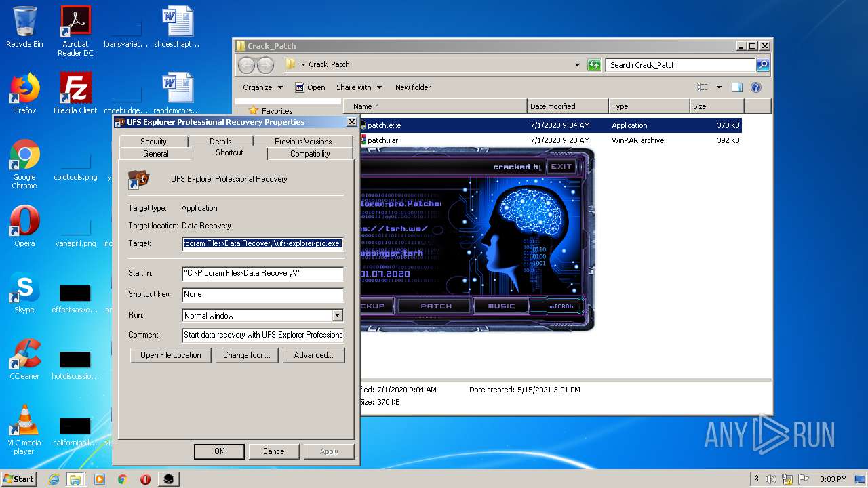868x488 pixels.
Task: Click PATCH button in the patcher
Action: point(436,306)
